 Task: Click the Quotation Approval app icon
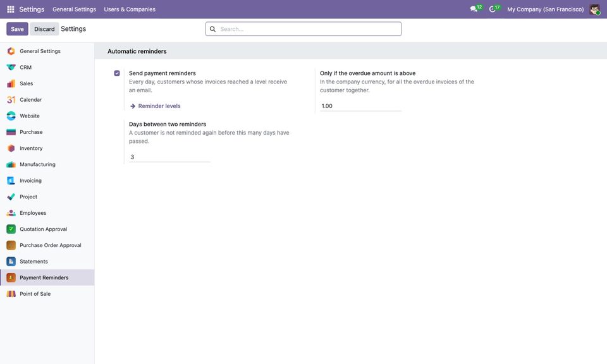click(11, 229)
